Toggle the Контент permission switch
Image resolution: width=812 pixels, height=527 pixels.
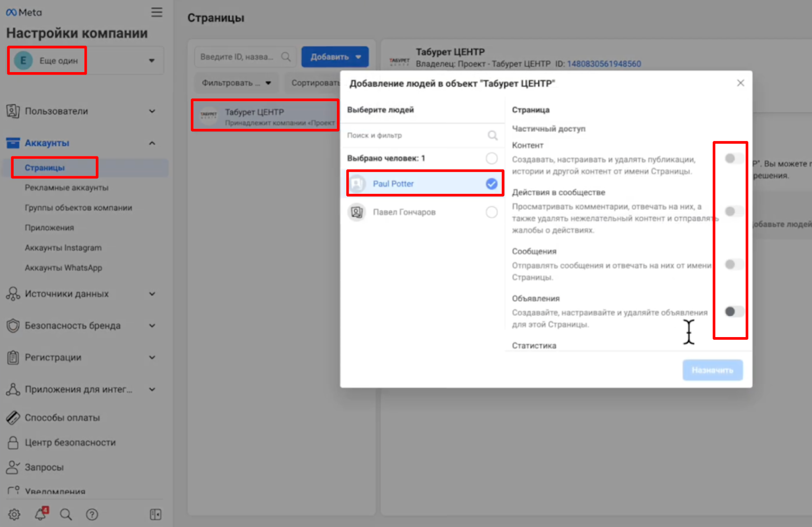point(734,158)
